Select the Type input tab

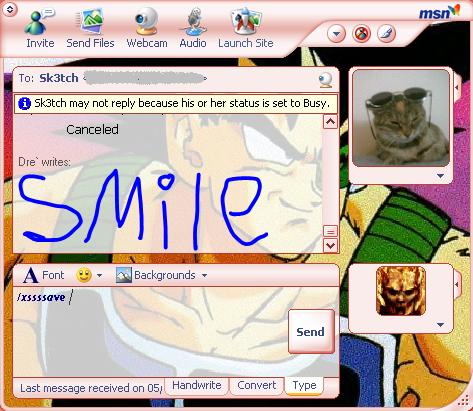coord(304,385)
